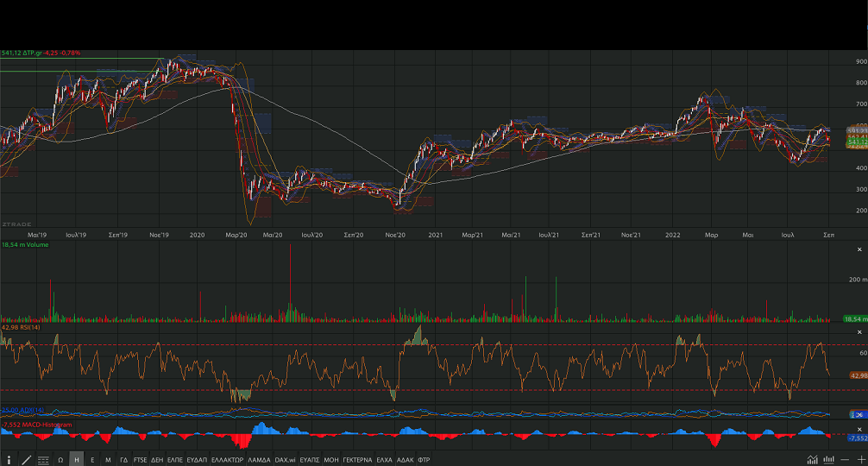Open the ΕΛΛΑΚΤΩΡ symbol tab
Image resolution: width=868 pixels, height=466 pixels.
point(228,460)
